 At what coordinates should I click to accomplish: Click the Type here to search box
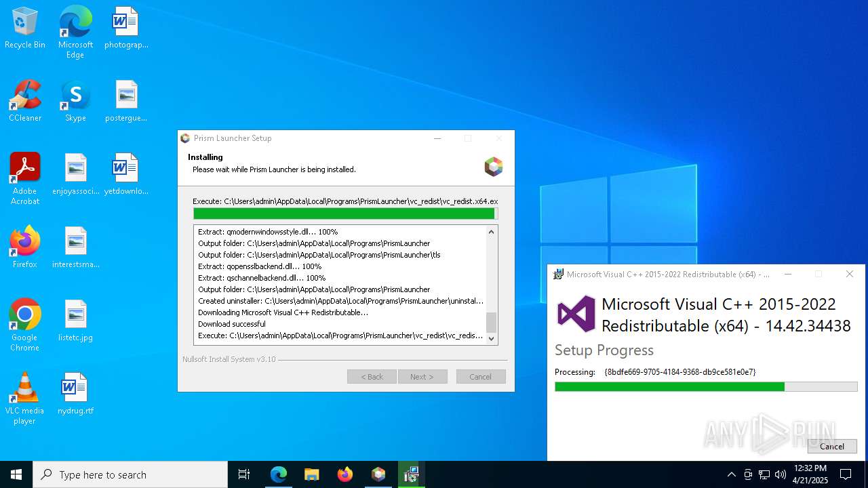click(130, 474)
